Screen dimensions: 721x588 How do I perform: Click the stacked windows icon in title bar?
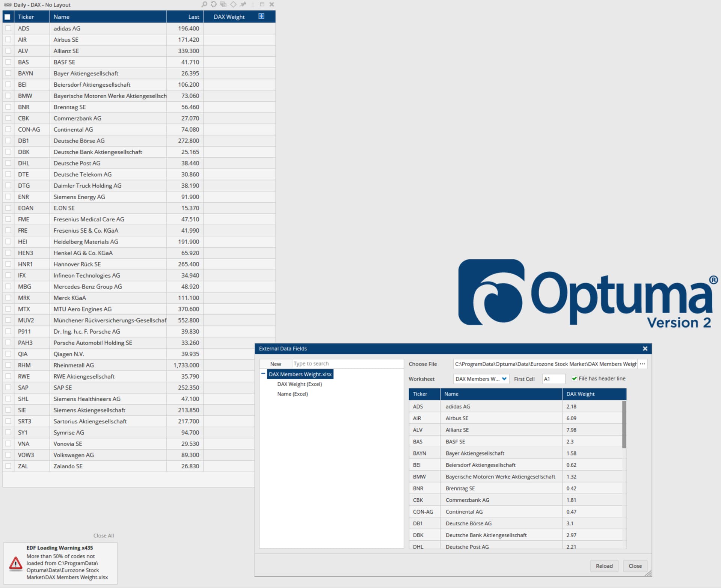tap(223, 5)
